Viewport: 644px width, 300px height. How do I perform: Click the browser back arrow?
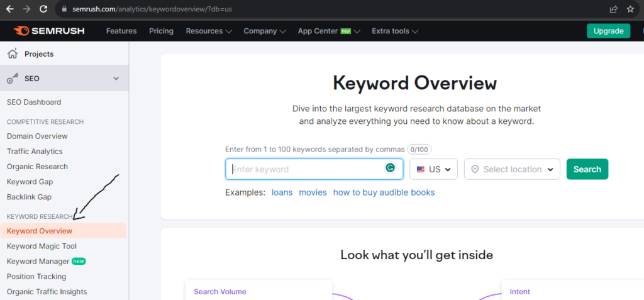coord(9,9)
